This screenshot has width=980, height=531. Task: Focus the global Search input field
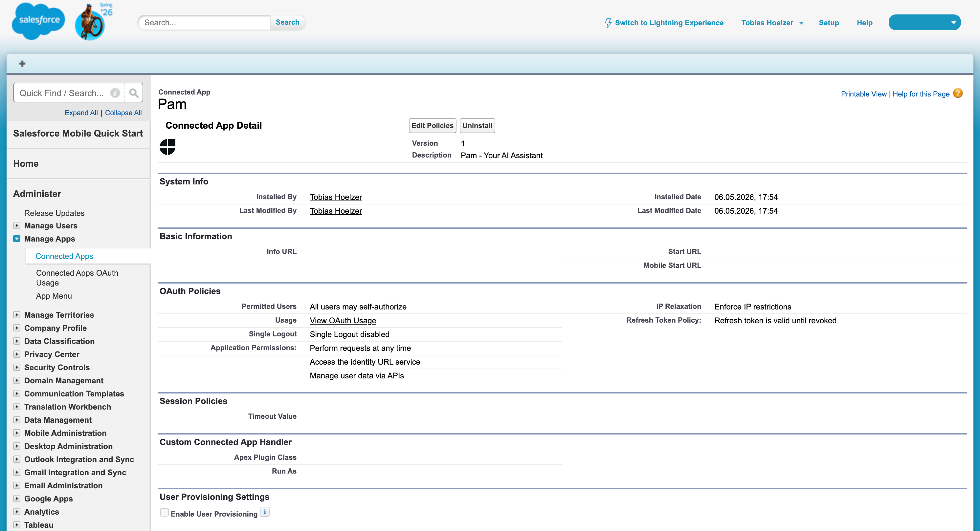tap(204, 22)
